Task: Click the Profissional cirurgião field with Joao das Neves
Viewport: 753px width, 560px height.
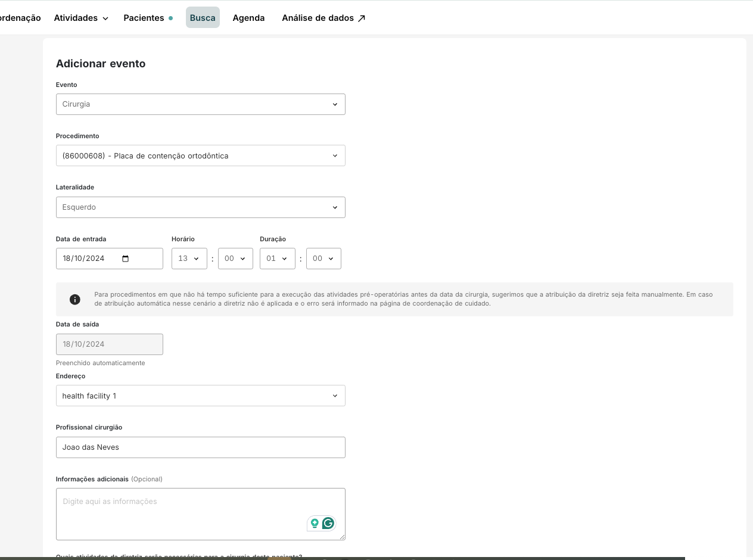Action: coord(201,447)
